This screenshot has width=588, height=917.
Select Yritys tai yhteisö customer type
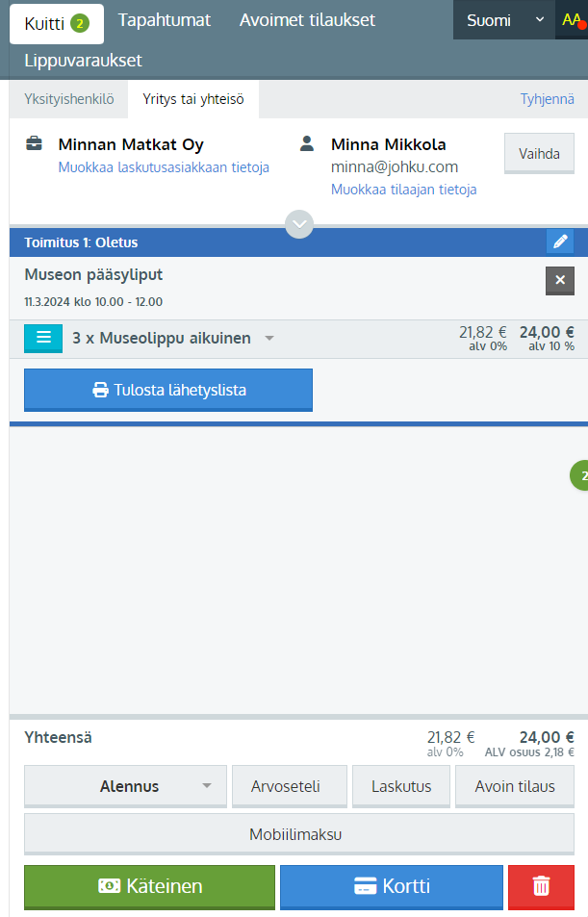coord(193,98)
